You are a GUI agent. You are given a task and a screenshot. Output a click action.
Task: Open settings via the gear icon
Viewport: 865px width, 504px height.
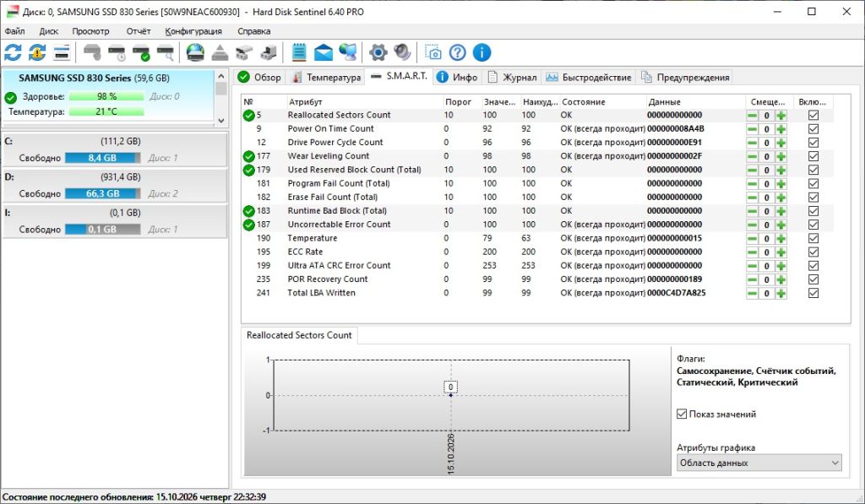378,53
